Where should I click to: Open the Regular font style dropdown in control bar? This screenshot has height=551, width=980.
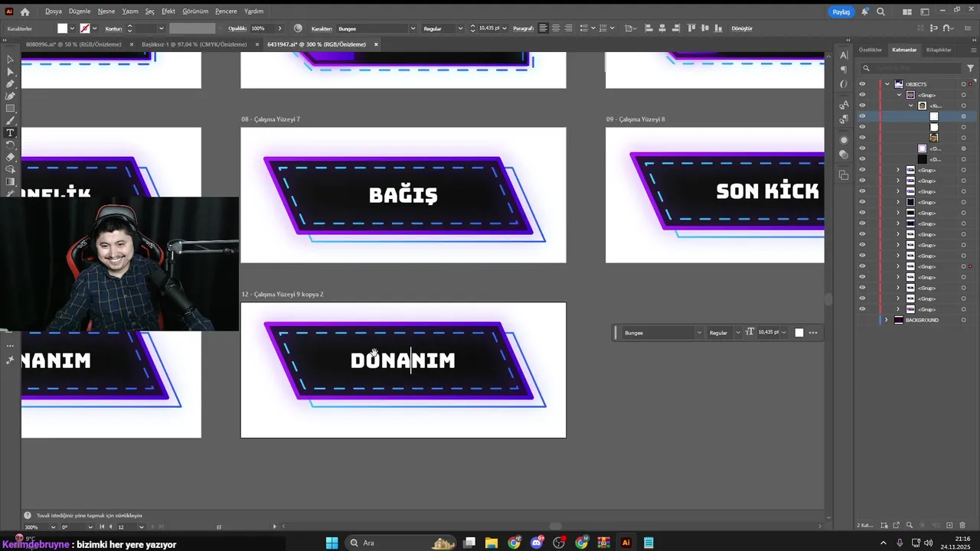click(460, 28)
